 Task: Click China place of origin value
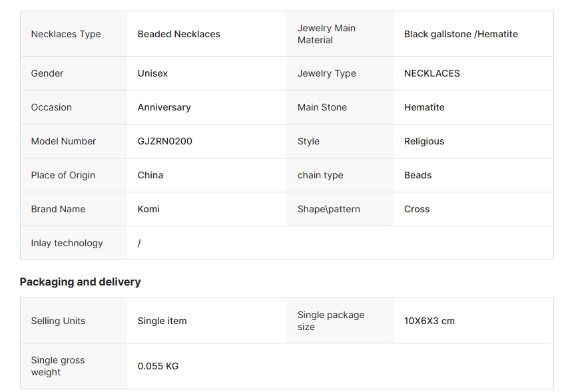150,175
